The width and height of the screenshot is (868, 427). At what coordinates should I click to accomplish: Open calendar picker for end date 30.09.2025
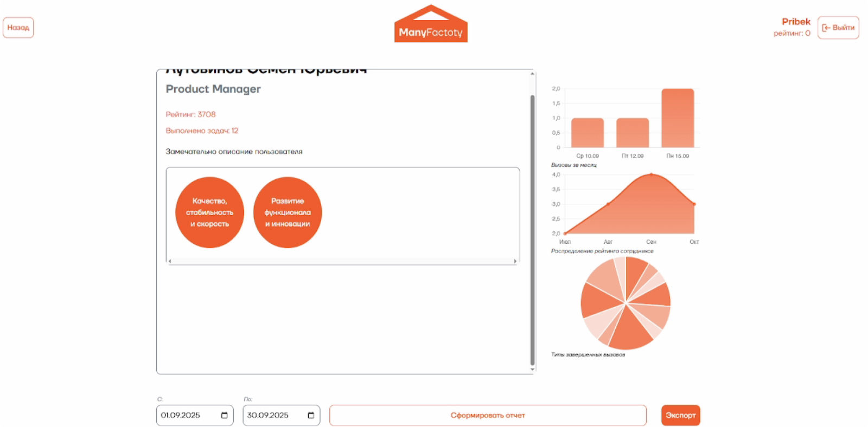click(x=311, y=416)
